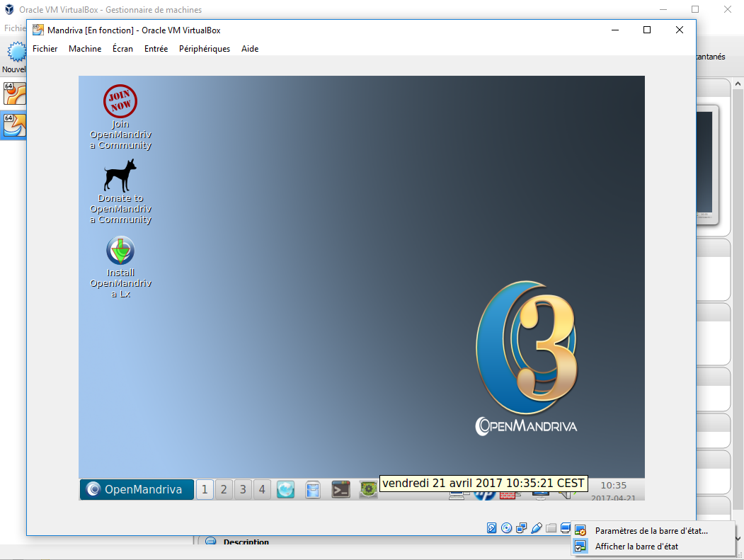Screen dimensions: 744x560
Task: Open the web browser from the taskbar
Action: pyautogui.click(x=285, y=488)
